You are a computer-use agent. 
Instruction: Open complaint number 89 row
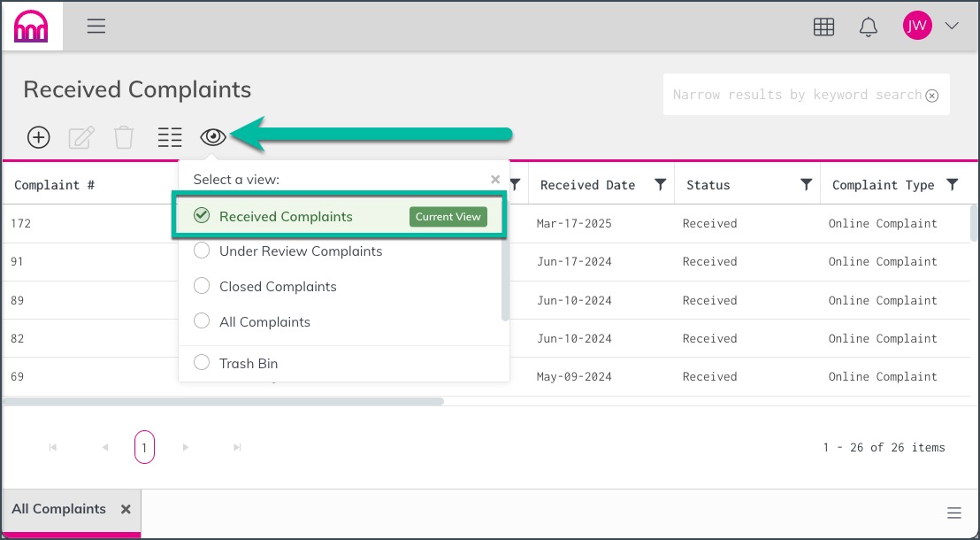17,300
